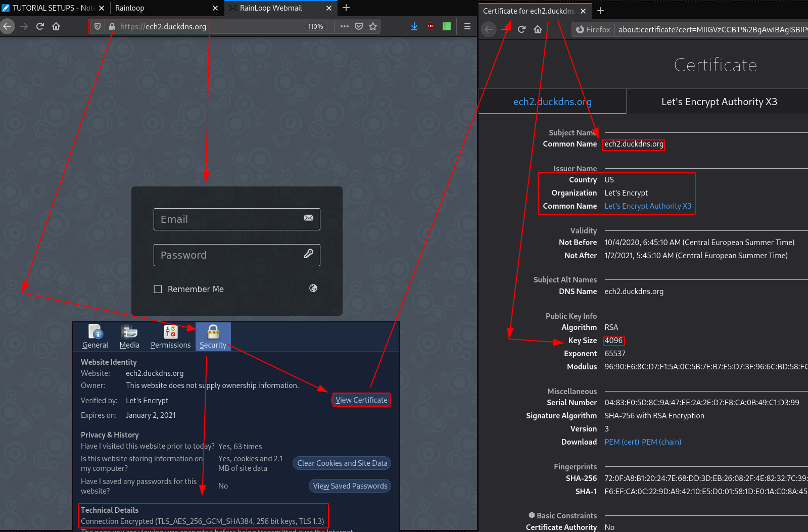Viewport: 808px width, 532px height.
Task: Select the Key Size value 4096
Action: click(x=613, y=341)
